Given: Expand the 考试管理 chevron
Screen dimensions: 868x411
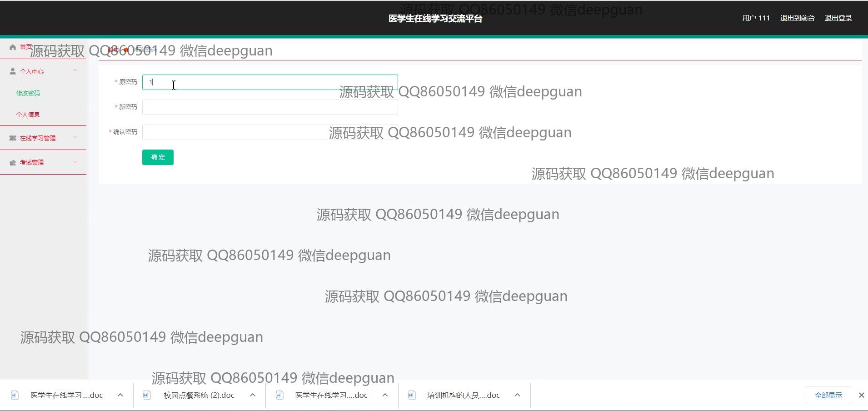Looking at the screenshot, I should [75, 162].
